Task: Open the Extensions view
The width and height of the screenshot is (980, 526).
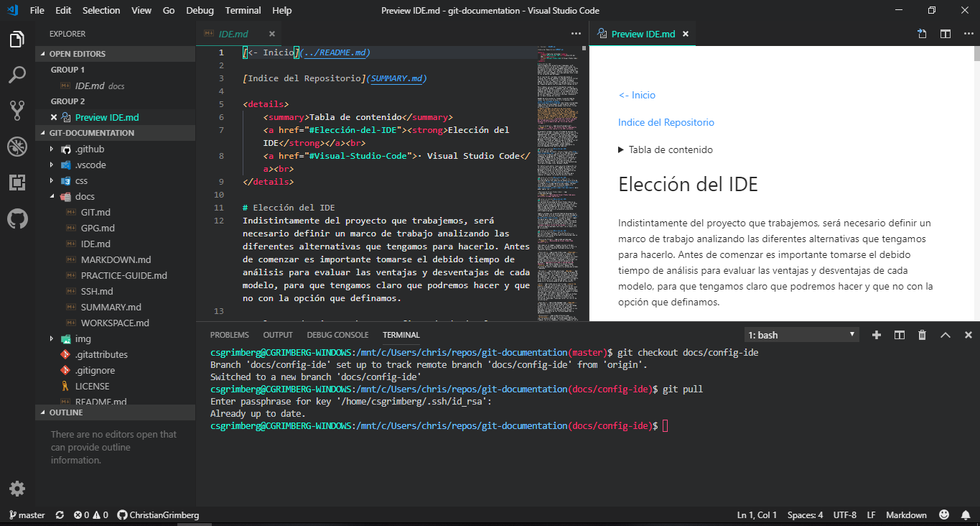Action: pos(17,183)
